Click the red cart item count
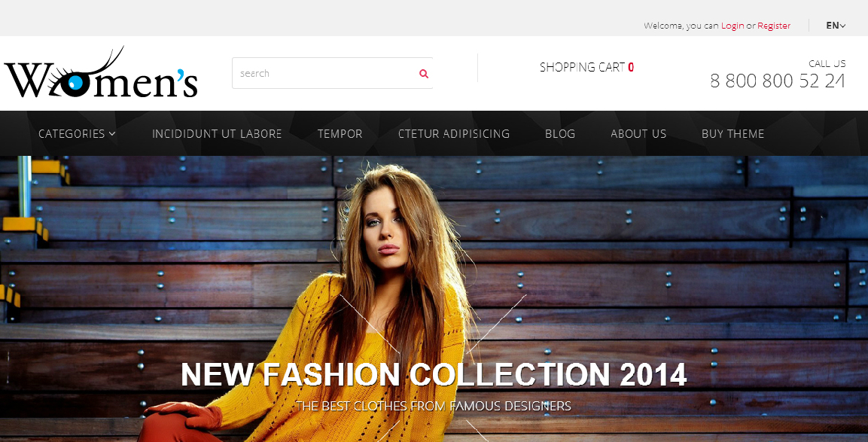The height and width of the screenshot is (442, 868). pyautogui.click(x=631, y=67)
